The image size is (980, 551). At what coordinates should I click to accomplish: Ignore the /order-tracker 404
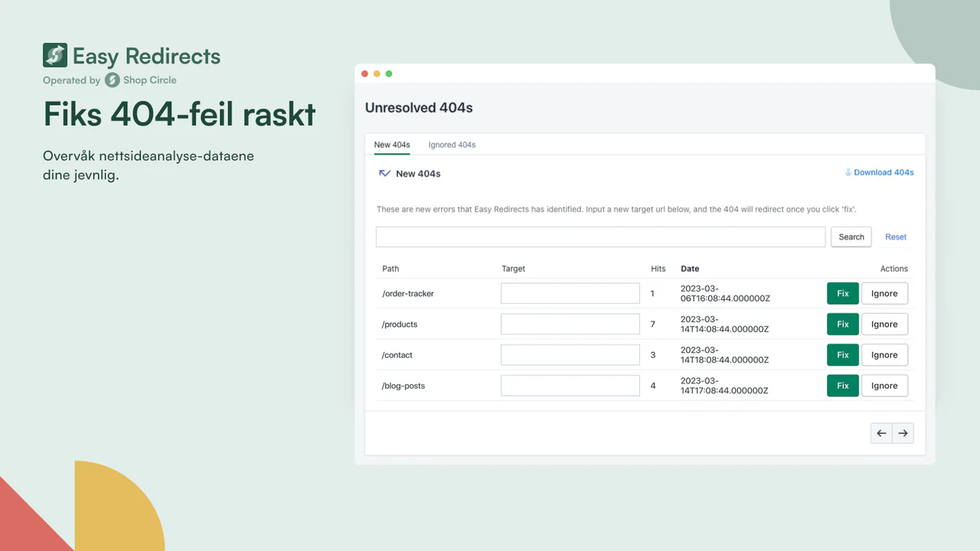pos(884,293)
